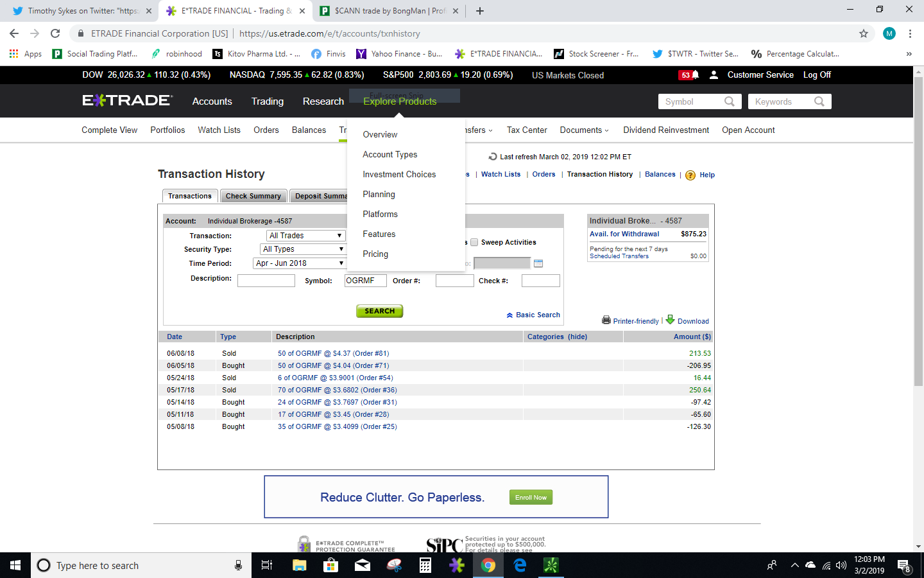
Task: Bookmark page with star icon
Action: click(x=864, y=33)
